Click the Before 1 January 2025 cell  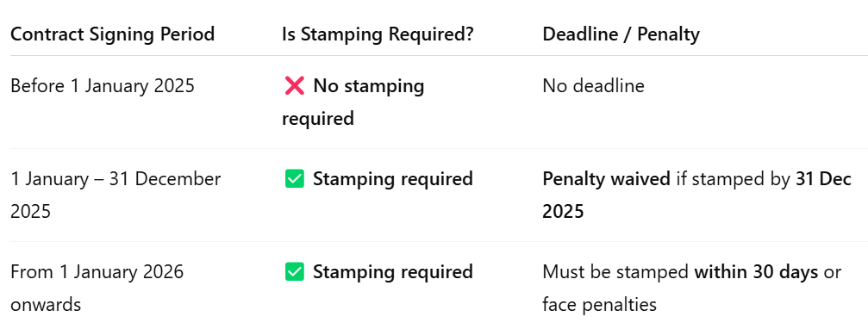coord(103,86)
